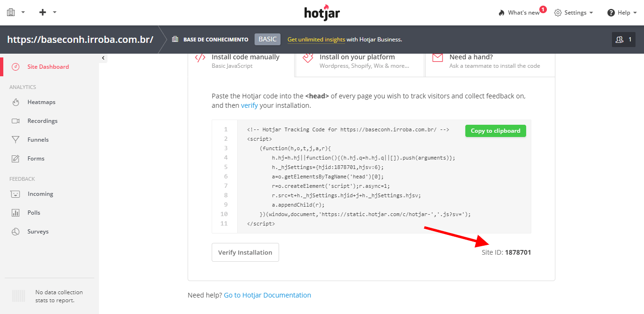Click the verify link in instructions
This screenshot has height=314, width=644.
pos(249,105)
